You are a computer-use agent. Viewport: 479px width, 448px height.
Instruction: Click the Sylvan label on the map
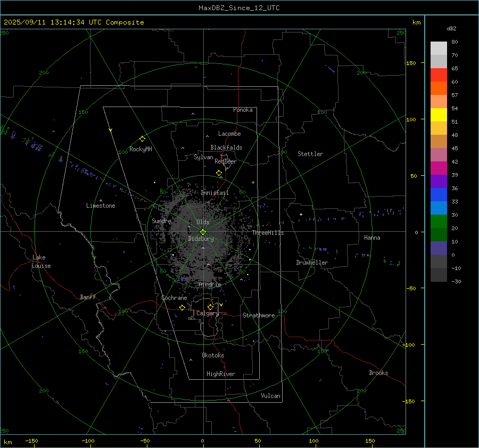click(203, 157)
